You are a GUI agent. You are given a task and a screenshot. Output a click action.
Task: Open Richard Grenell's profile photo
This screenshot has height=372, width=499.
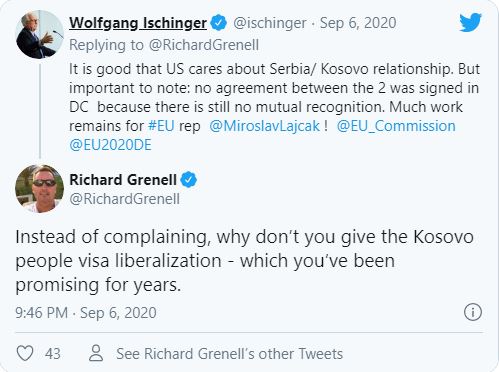39,189
